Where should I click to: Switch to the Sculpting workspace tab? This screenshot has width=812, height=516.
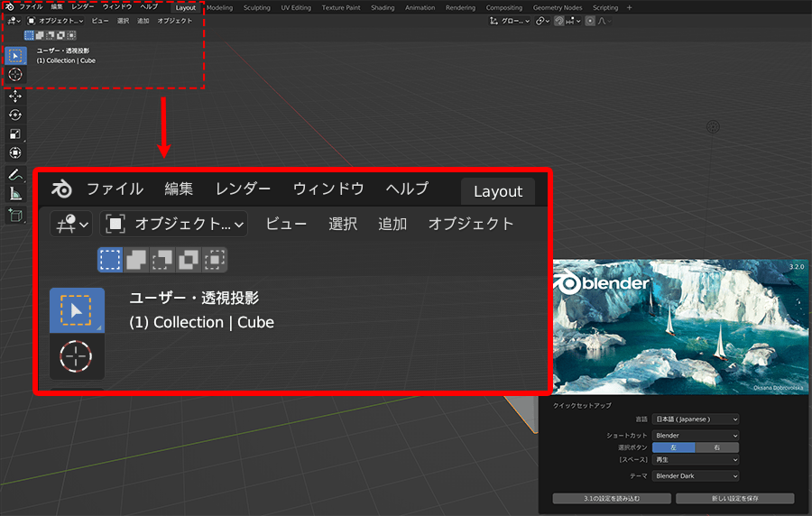(256, 7)
